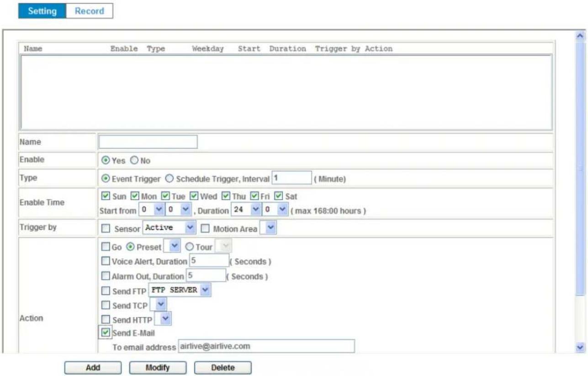Enable the Motion Area checkbox
This screenshot has height=376, width=588.
206,228
